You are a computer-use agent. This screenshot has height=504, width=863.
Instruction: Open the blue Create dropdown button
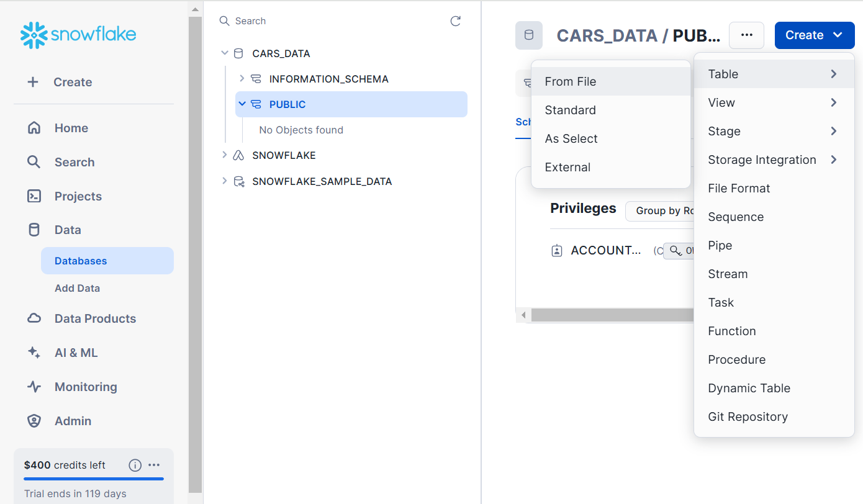click(815, 35)
